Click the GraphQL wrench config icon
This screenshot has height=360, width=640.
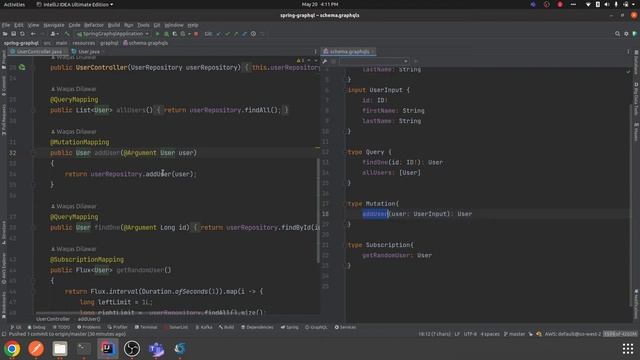[325, 61]
